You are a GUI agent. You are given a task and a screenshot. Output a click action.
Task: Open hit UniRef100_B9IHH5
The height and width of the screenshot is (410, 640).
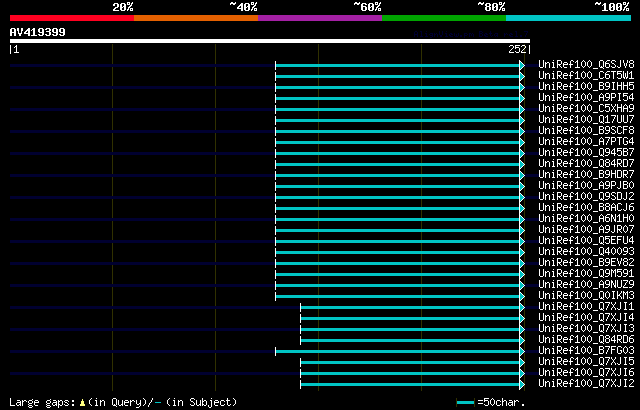click(x=586, y=86)
